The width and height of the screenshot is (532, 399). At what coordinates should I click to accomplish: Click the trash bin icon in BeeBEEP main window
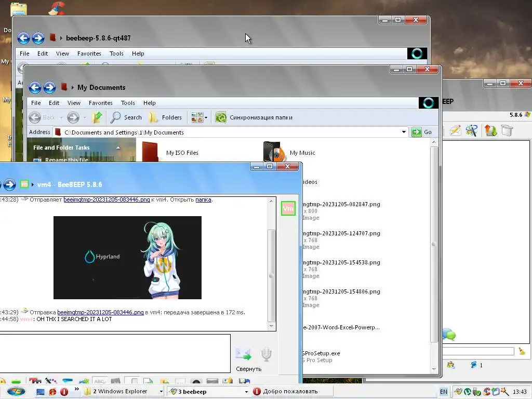tap(507, 130)
